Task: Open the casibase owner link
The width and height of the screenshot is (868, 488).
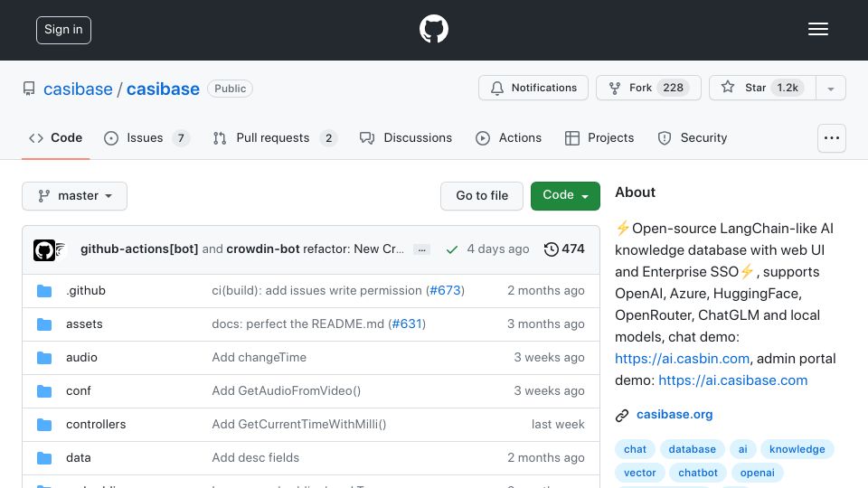Action: pyautogui.click(x=78, y=89)
